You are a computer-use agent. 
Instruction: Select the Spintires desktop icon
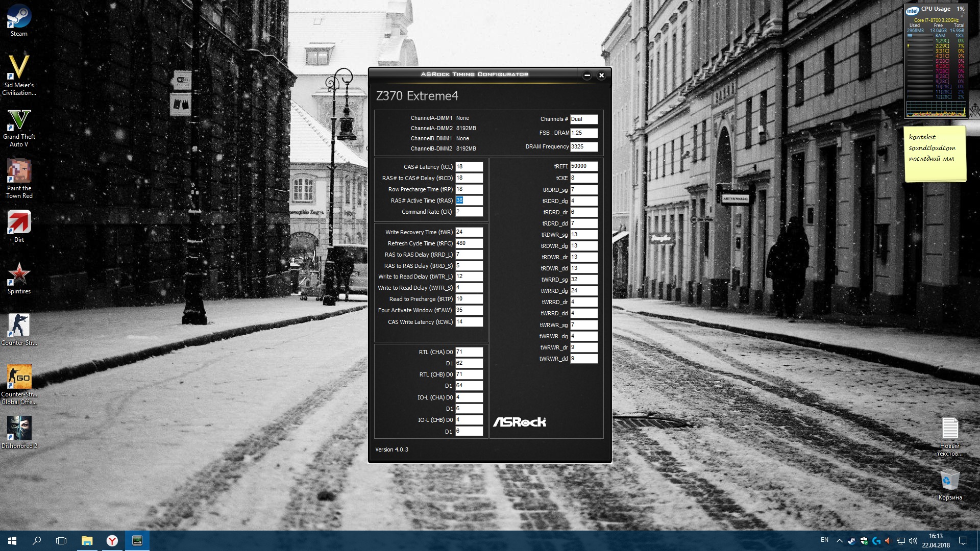(x=19, y=274)
